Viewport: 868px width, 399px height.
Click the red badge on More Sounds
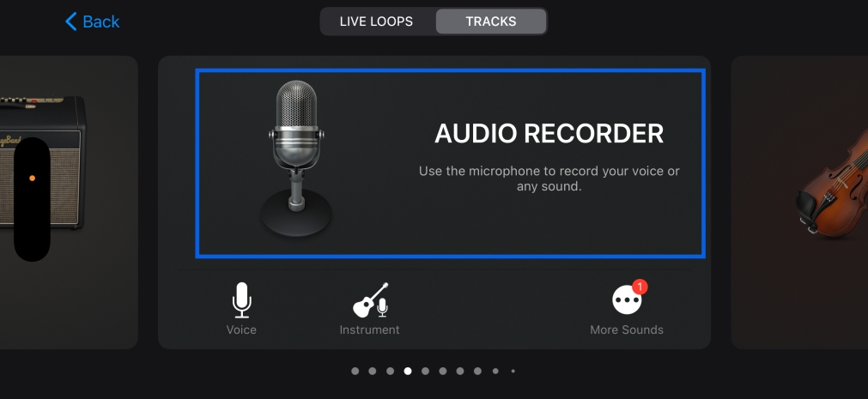pos(640,287)
